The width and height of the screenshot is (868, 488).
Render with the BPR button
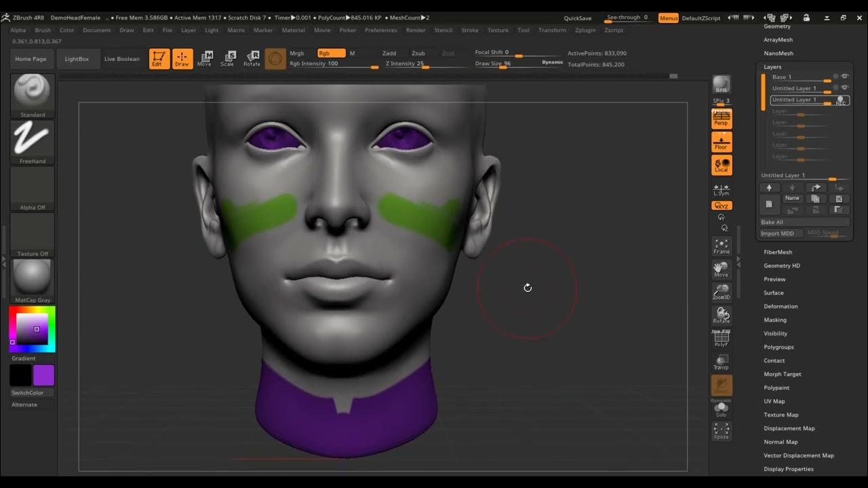(x=722, y=85)
